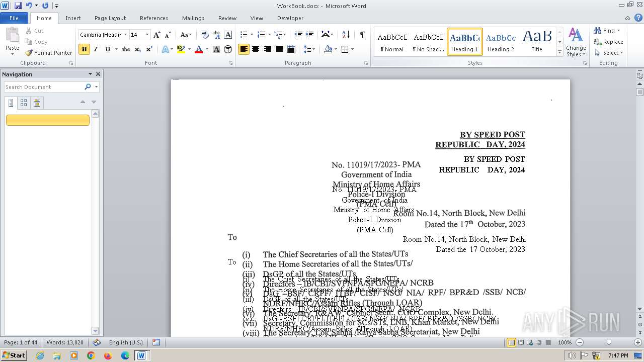Viewport: 644px width, 362px height.
Task: Cut the selected text
Action: click(35, 31)
